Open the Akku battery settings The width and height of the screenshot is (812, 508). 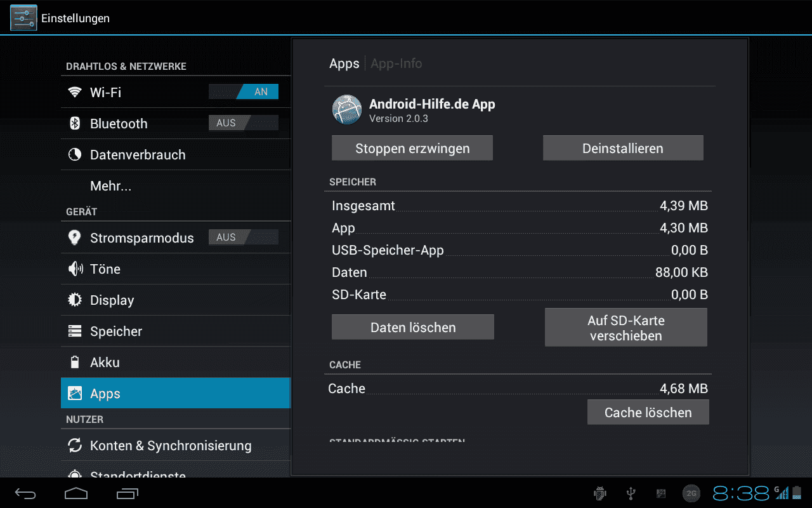point(176,362)
